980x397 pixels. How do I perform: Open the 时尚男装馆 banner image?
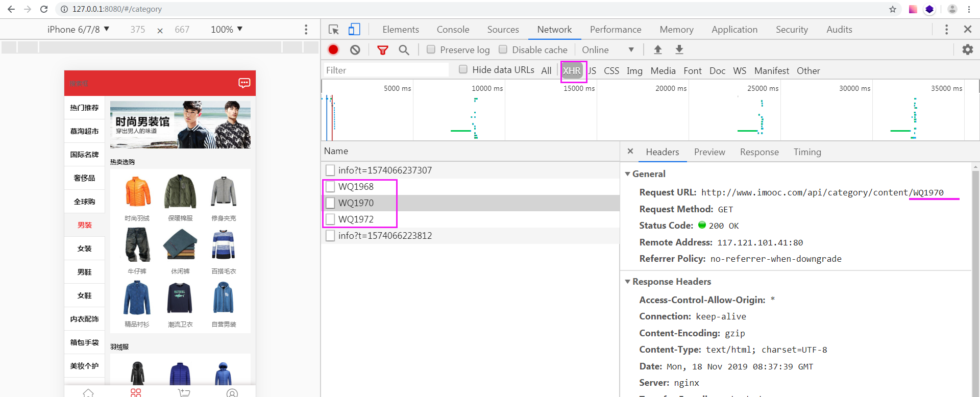pos(180,125)
